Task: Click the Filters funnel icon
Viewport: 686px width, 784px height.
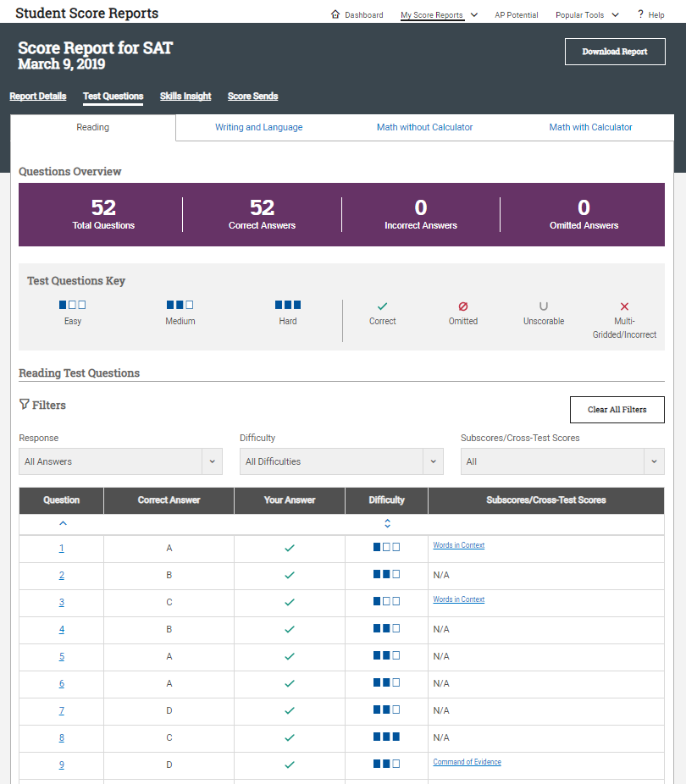Action: 24,404
